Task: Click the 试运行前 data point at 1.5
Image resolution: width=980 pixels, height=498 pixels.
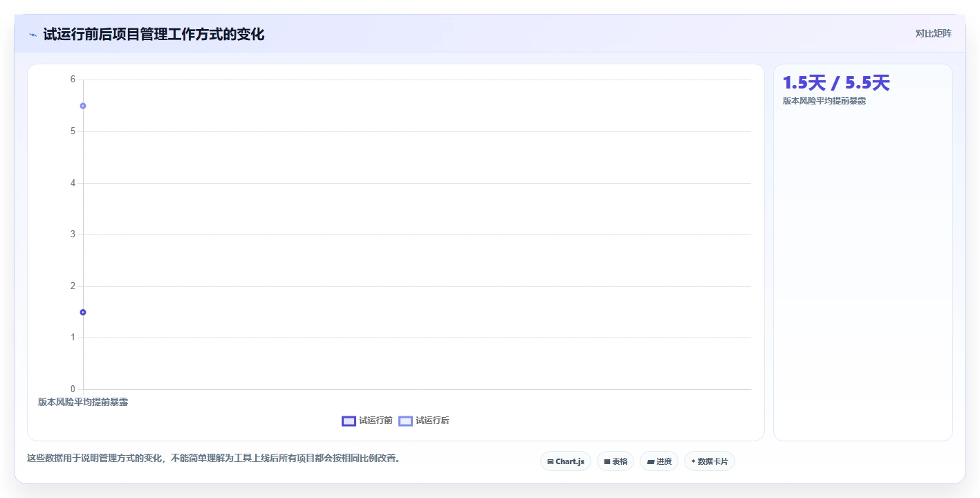Action: [83, 312]
